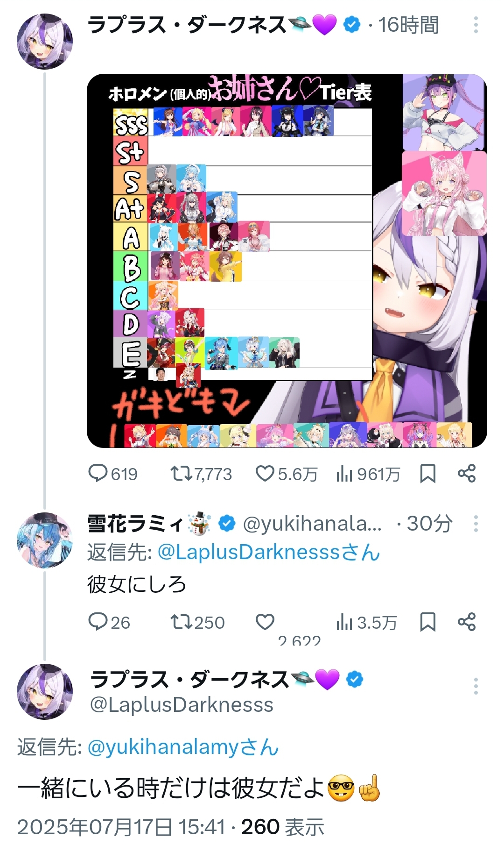Open more options for the top post
This screenshot has height=852, width=504.
tap(476, 25)
